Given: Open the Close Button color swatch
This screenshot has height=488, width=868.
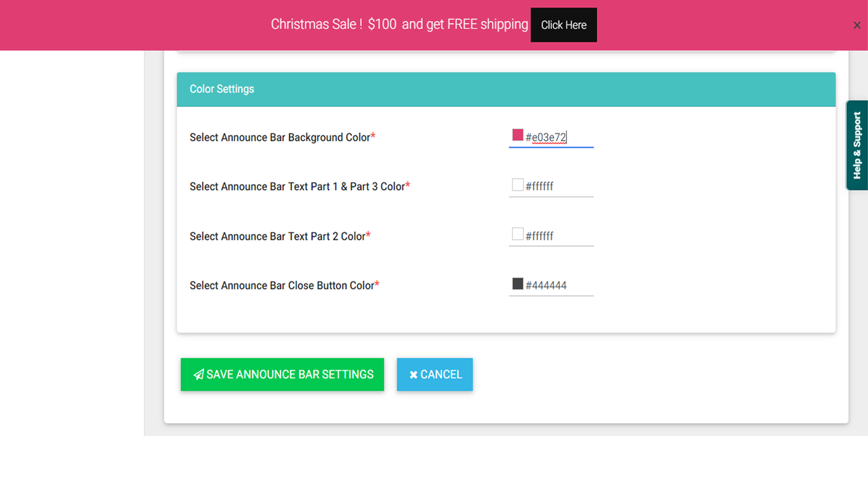Looking at the screenshot, I should click(x=516, y=284).
